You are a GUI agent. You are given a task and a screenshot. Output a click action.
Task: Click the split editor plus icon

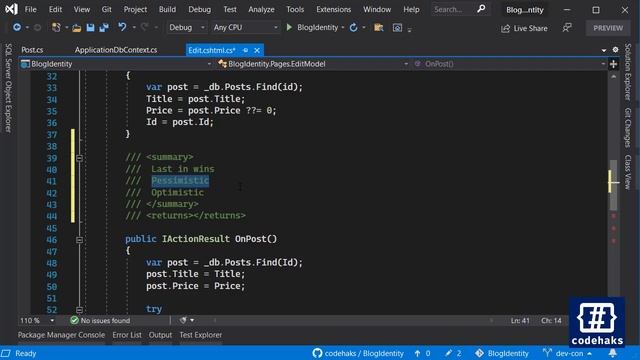(x=613, y=64)
